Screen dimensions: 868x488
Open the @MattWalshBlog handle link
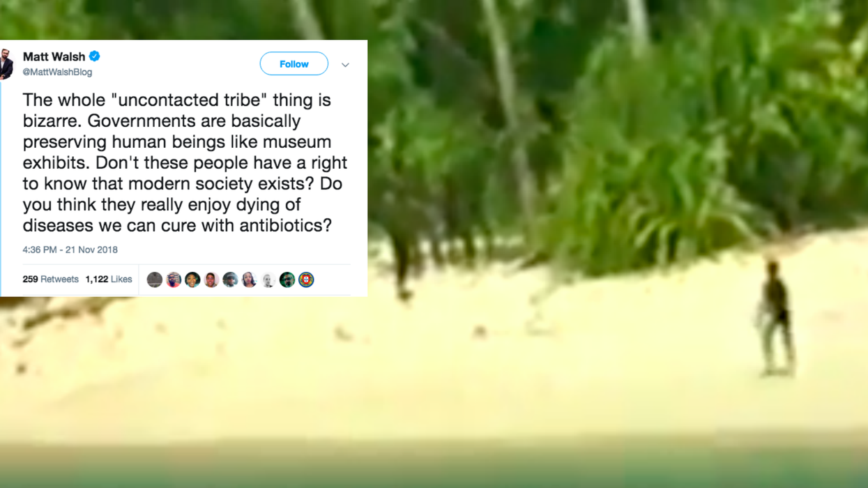pyautogui.click(x=57, y=72)
